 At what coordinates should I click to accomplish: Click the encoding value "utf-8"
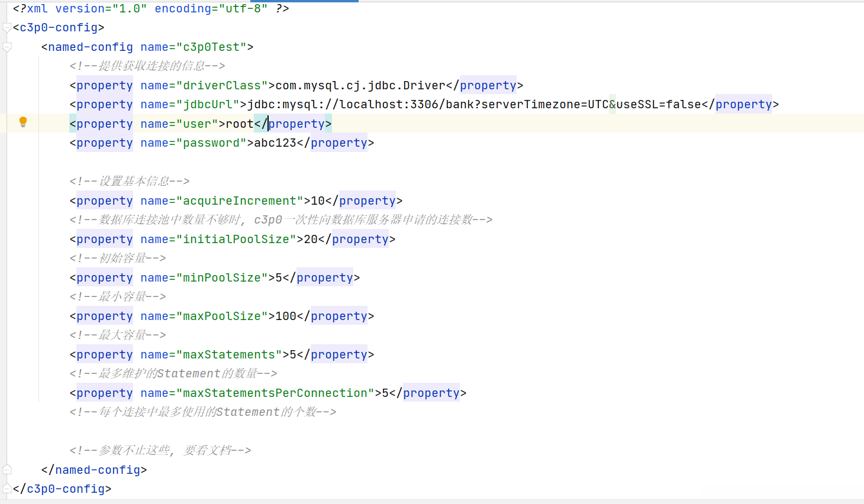tap(243, 9)
